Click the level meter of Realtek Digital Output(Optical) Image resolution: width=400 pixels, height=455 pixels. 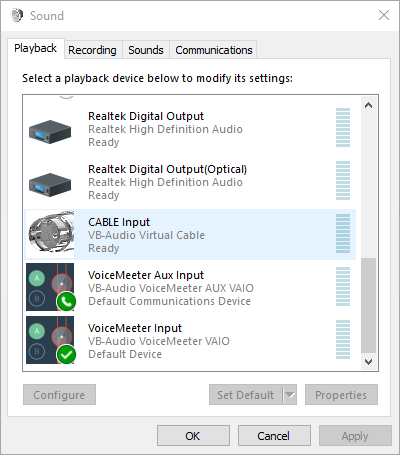(x=343, y=180)
